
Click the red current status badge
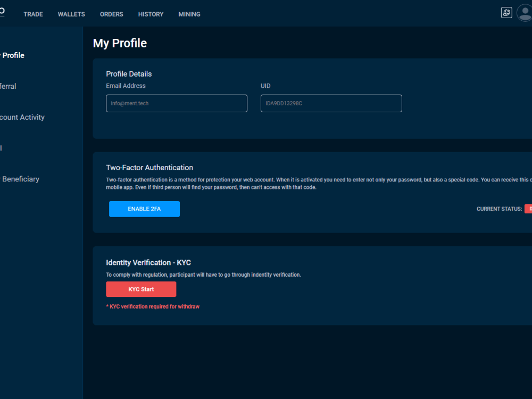click(528, 209)
